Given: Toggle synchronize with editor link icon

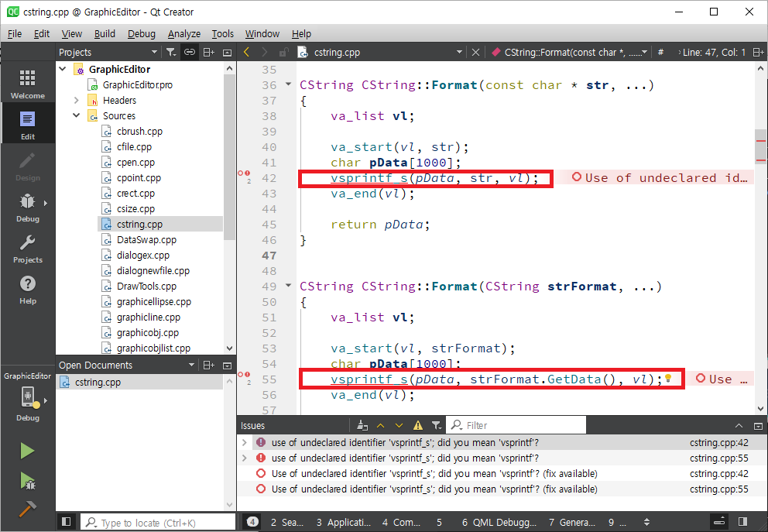Looking at the screenshot, I should pos(190,52).
